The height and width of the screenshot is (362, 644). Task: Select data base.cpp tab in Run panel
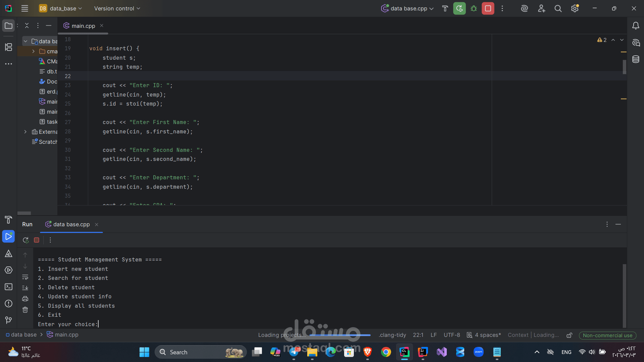point(71,224)
